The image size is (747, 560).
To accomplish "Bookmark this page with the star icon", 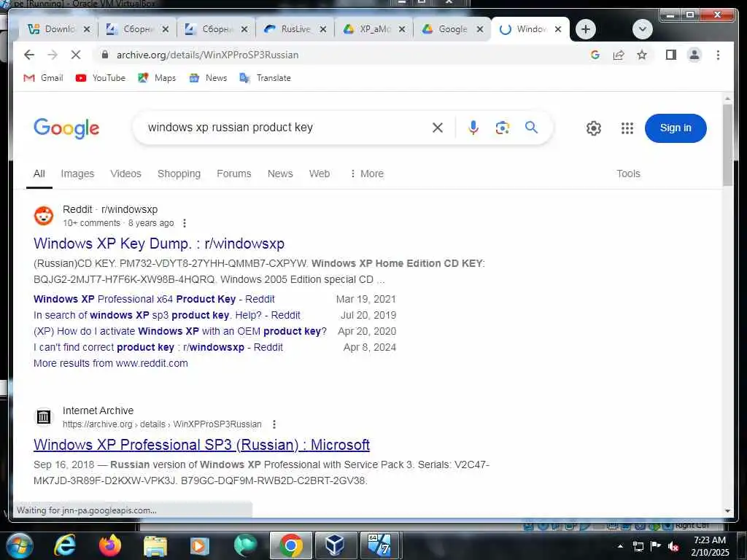I will (x=642, y=55).
